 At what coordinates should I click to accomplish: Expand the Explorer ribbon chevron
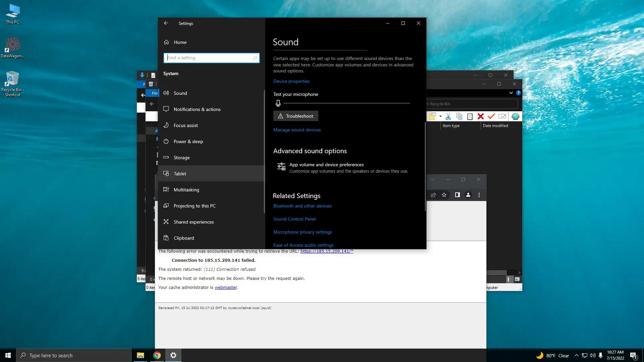pyautogui.click(x=511, y=93)
